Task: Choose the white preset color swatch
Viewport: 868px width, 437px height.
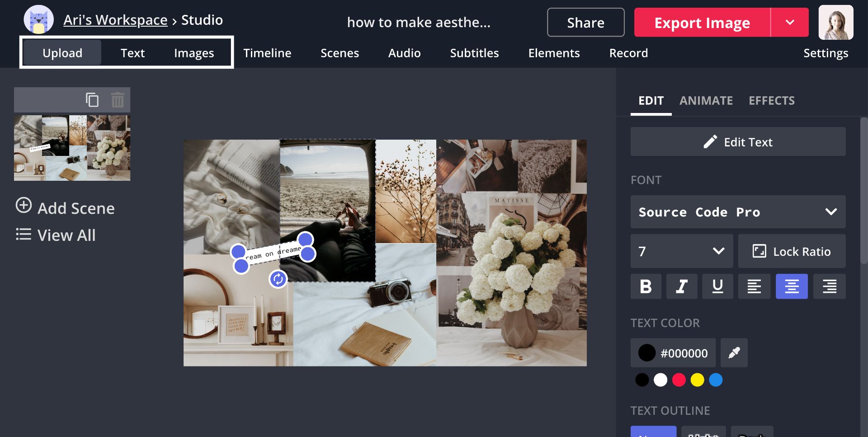Action: [660, 380]
